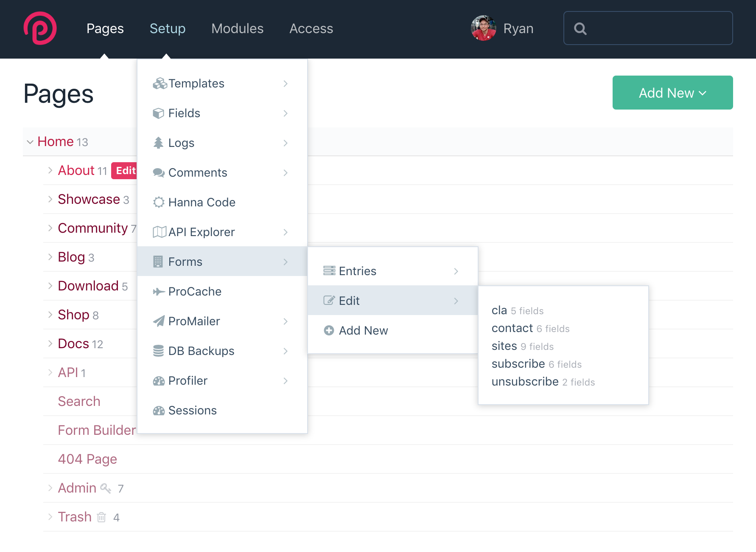Open the subscribe form with 6 fields
Screen dimensions: 756x552
518,364
